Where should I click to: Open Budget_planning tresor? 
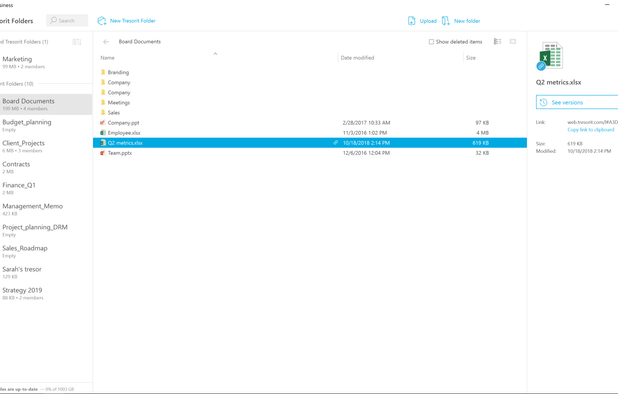pyautogui.click(x=46, y=125)
